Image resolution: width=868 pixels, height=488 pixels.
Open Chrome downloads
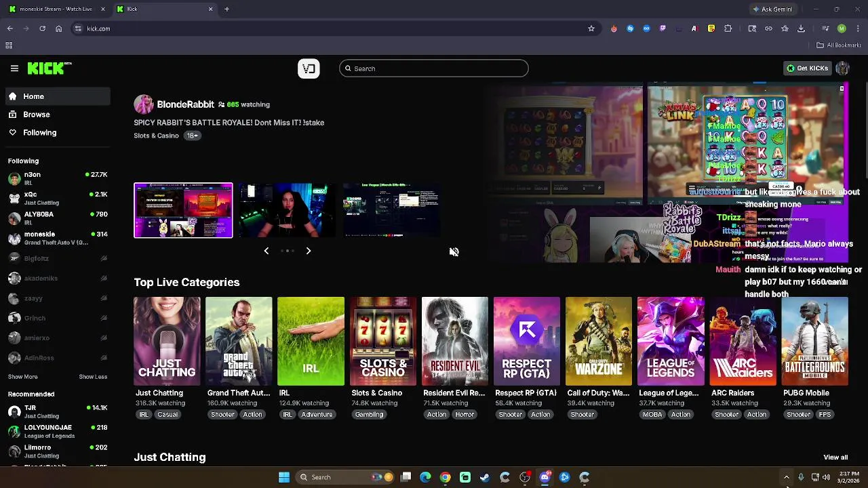coord(801,28)
